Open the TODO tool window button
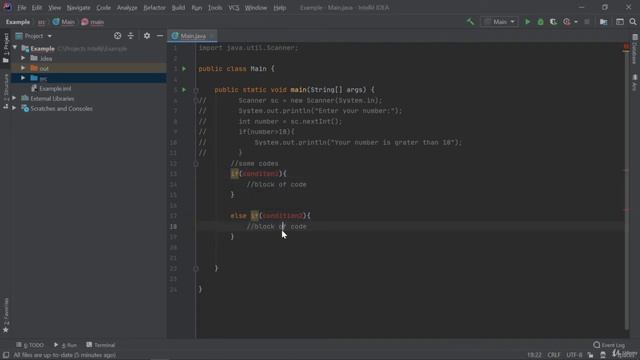 coord(30,345)
